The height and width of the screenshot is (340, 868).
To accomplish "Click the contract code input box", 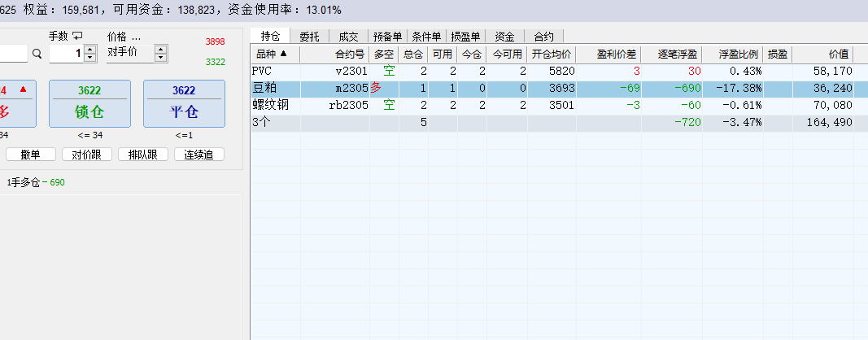I will tap(13, 54).
